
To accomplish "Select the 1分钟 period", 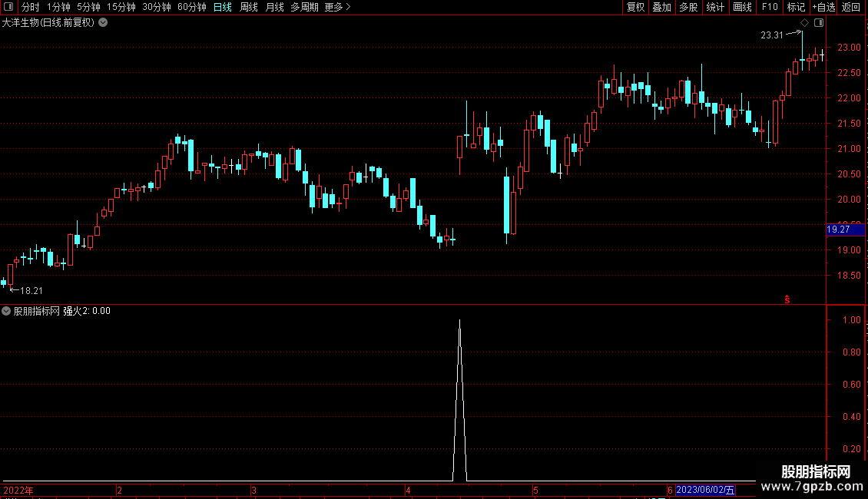I will [x=58, y=7].
